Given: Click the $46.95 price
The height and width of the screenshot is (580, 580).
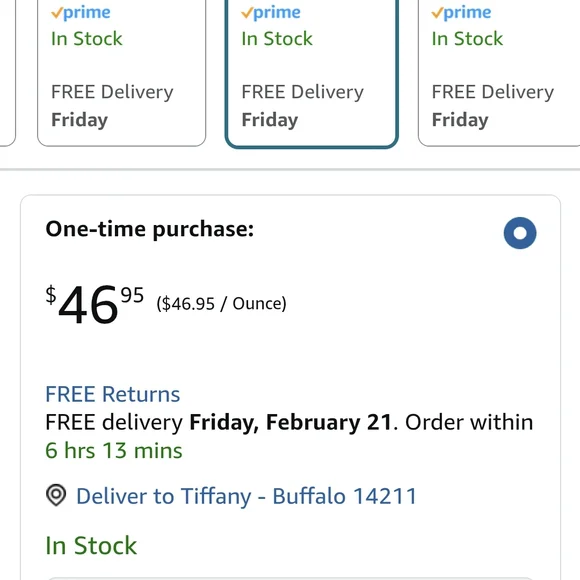Looking at the screenshot, I should [x=95, y=304].
